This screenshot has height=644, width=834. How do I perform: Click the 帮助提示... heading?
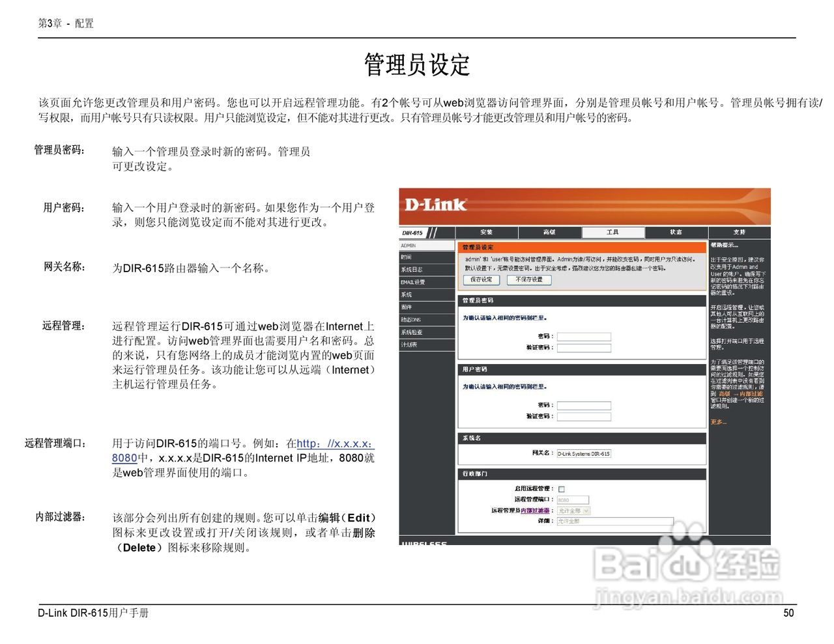point(724,245)
